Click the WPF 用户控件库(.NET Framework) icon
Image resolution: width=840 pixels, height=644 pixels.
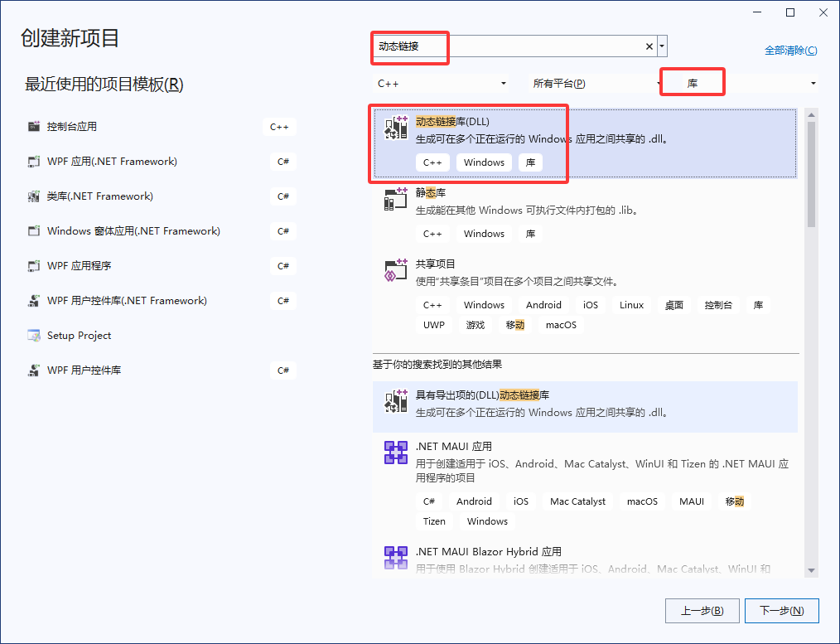[34, 301]
